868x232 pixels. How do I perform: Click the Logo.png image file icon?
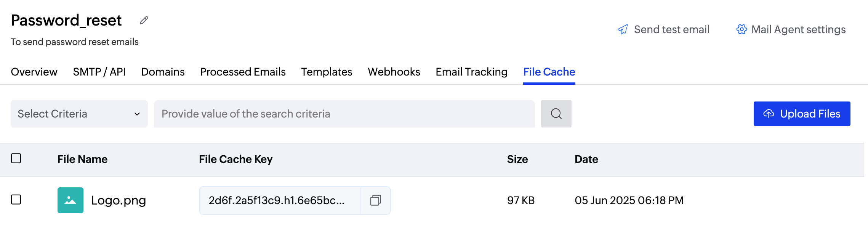[x=70, y=200]
